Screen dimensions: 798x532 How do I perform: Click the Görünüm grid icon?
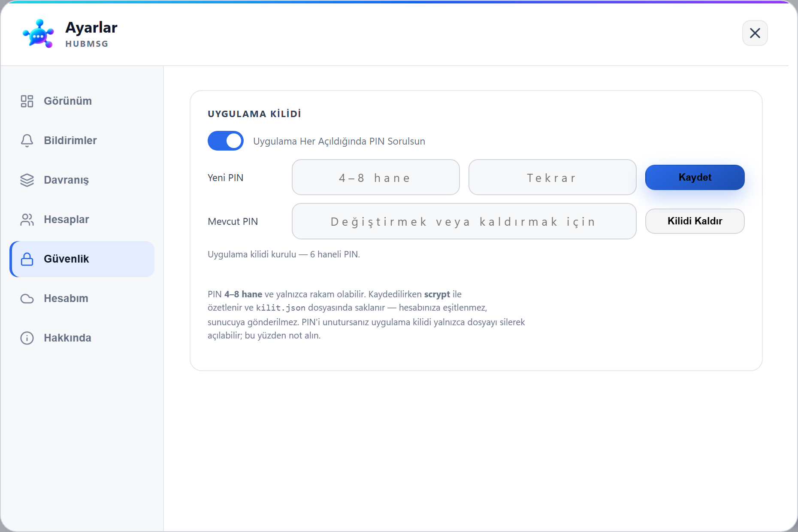(27, 101)
